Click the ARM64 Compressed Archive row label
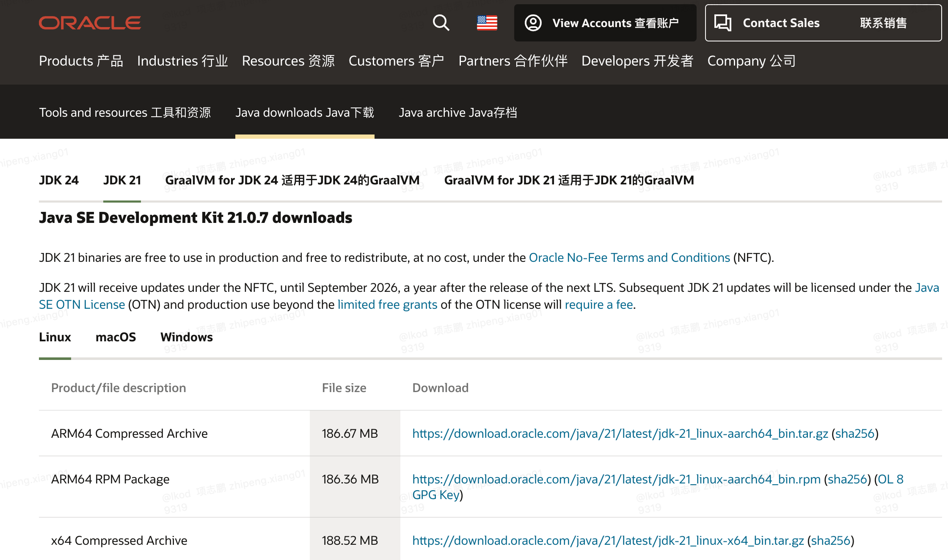This screenshot has width=948, height=560. click(x=130, y=434)
